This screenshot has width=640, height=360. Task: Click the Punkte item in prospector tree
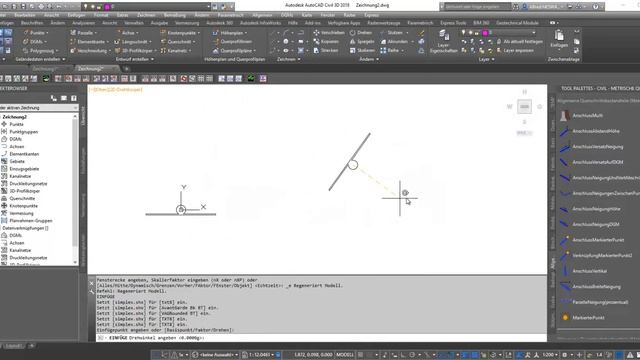point(16,124)
